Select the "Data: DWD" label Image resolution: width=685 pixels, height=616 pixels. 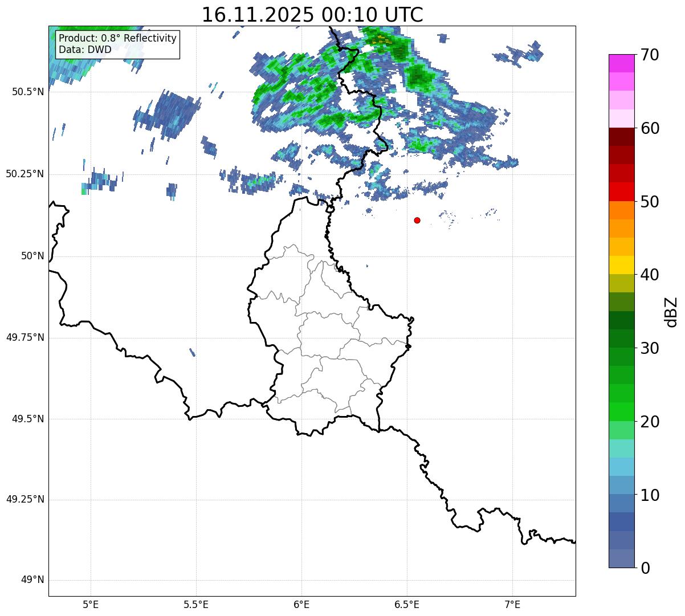coord(85,50)
